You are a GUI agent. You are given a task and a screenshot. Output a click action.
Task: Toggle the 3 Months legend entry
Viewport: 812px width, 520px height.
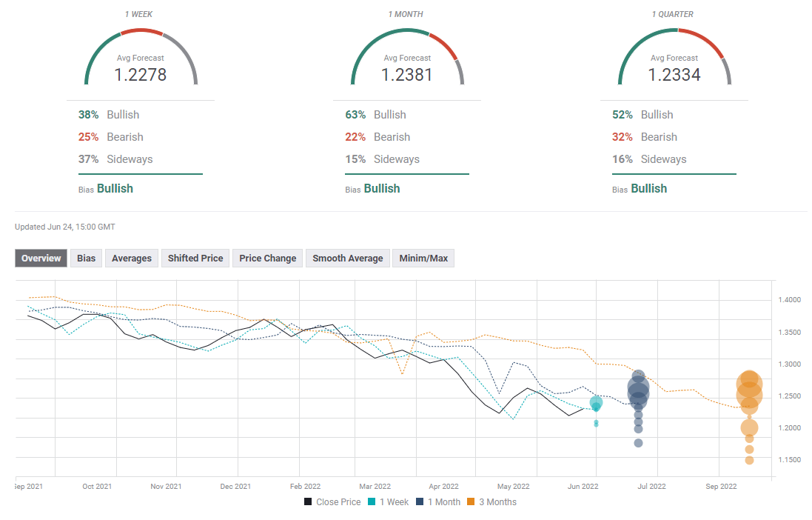(x=491, y=502)
